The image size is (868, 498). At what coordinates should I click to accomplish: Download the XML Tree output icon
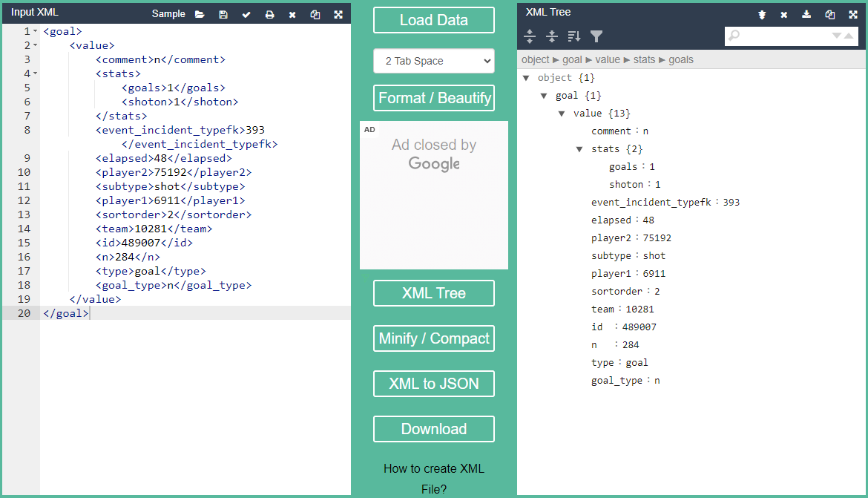coord(807,14)
